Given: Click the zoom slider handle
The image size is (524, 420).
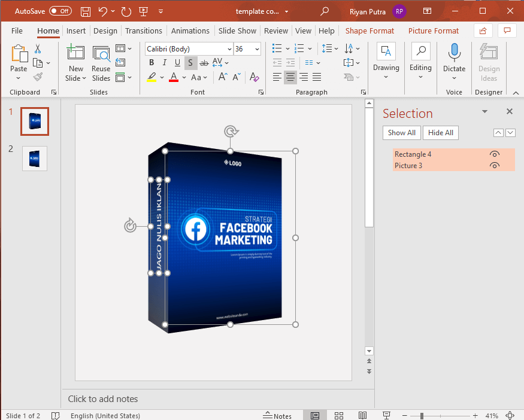Looking at the screenshot, I should tap(422, 416).
